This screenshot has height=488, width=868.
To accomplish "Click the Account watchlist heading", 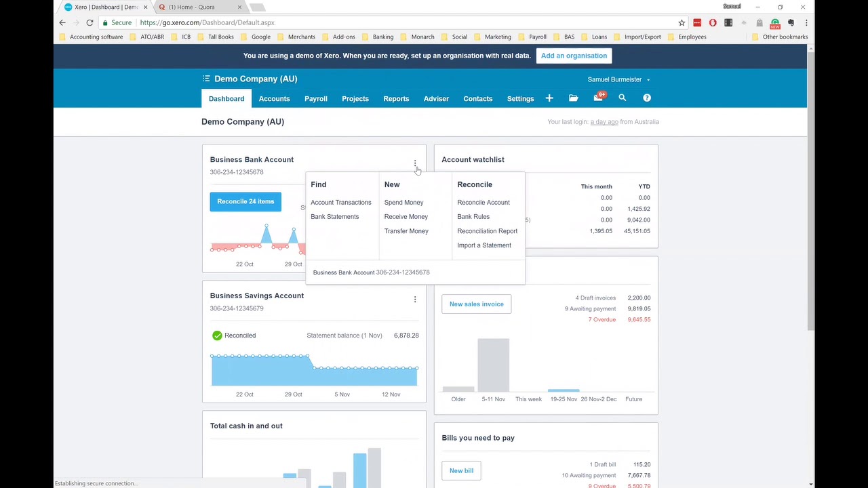I will pos(473,159).
